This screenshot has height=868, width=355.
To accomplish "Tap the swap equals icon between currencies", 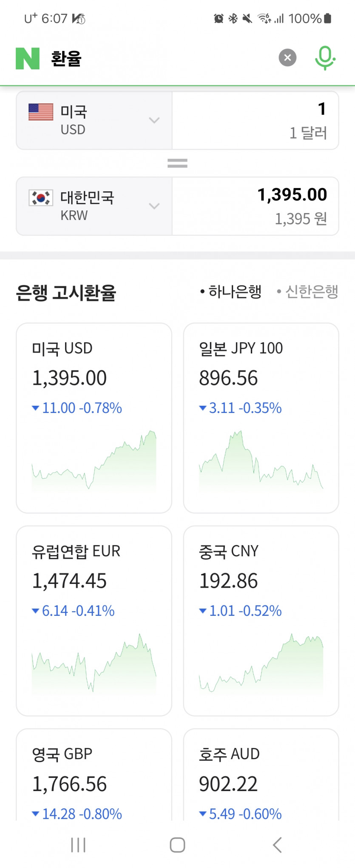I will [x=177, y=163].
